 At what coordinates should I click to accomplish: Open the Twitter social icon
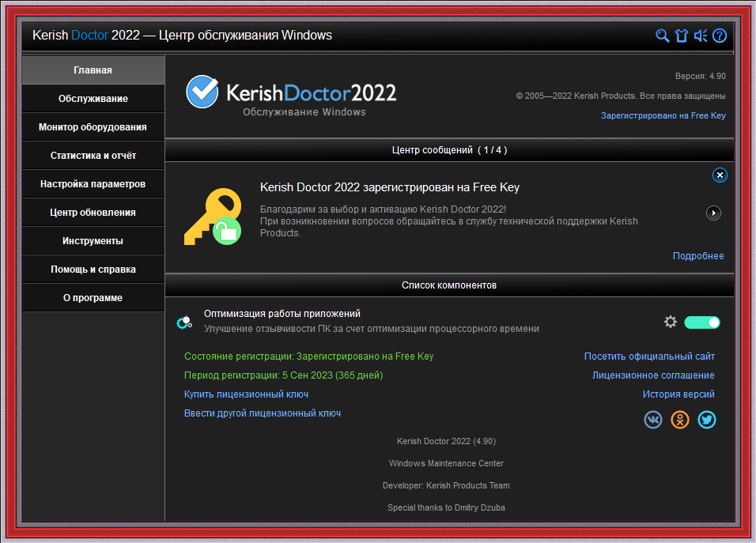(x=707, y=420)
